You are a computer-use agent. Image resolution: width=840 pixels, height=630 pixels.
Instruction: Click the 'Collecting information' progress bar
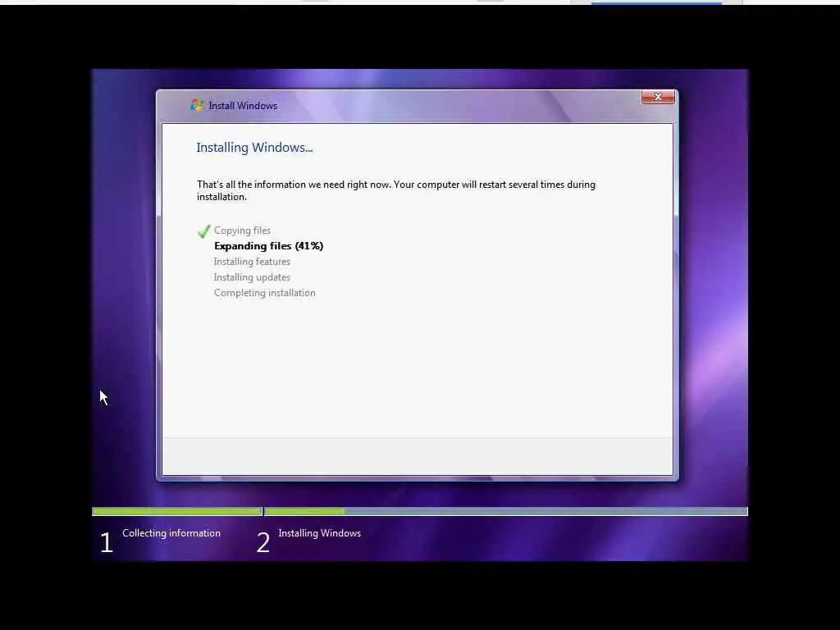[x=177, y=512]
